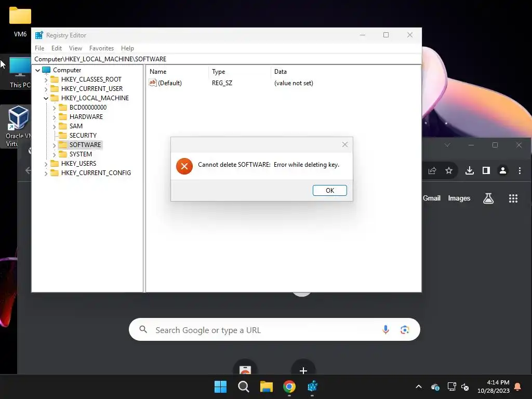Expand SAM key chevron
This screenshot has width=532, height=399.
point(54,126)
